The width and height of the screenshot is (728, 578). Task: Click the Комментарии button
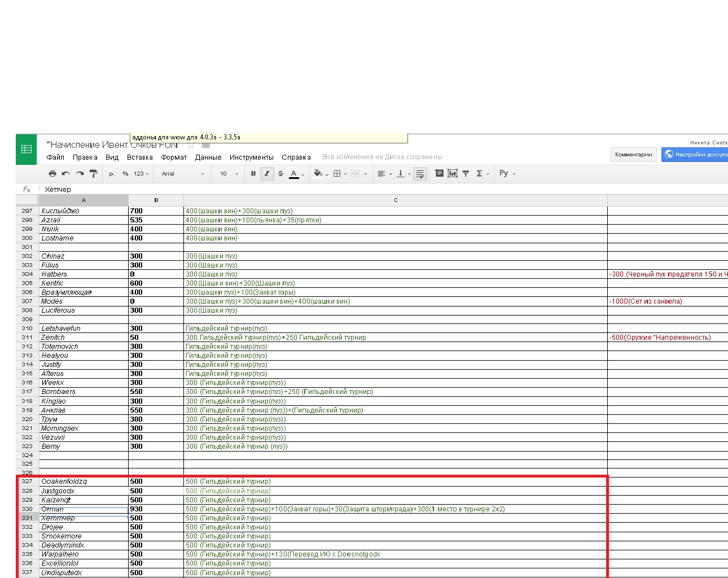[633, 155]
